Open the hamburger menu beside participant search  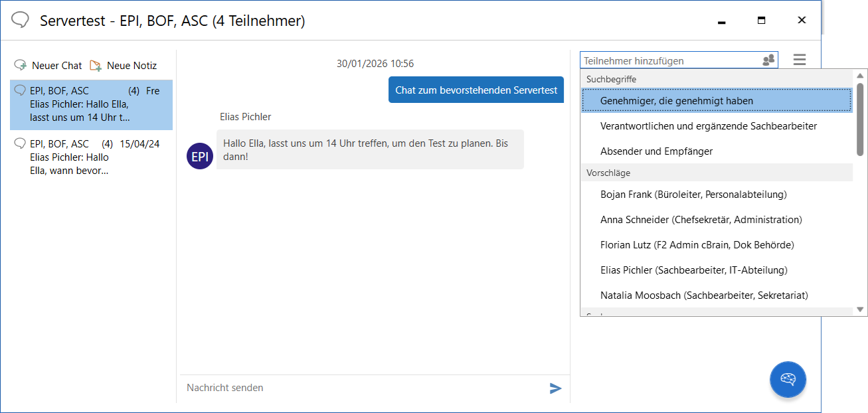tap(800, 59)
